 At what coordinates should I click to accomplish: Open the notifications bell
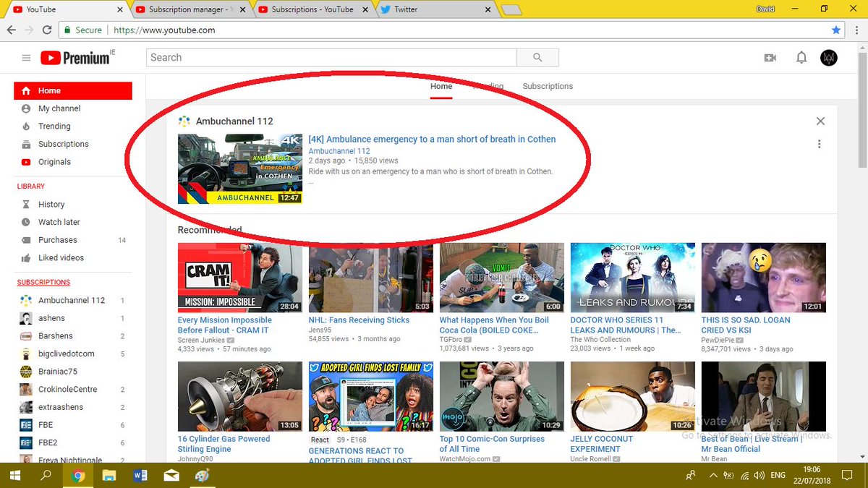tap(801, 58)
